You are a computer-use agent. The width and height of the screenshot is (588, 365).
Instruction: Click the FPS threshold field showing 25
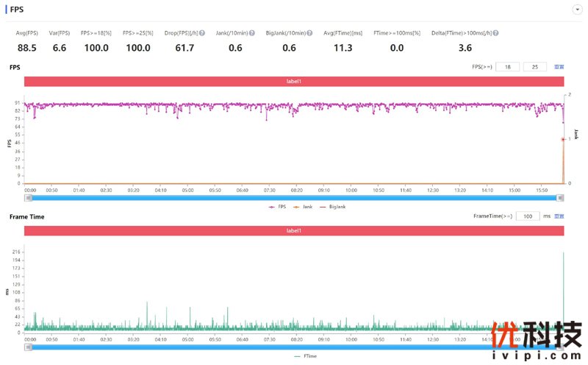click(x=534, y=67)
